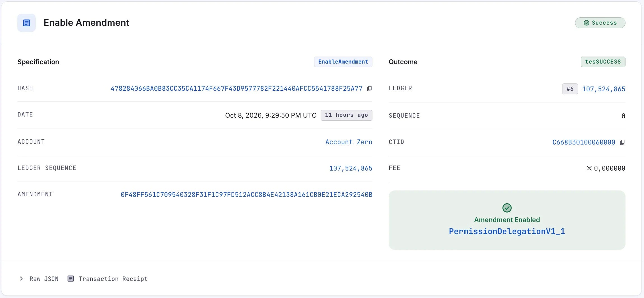Open the transaction hash link
The width and height of the screenshot is (644, 298).
pos(237,89)
